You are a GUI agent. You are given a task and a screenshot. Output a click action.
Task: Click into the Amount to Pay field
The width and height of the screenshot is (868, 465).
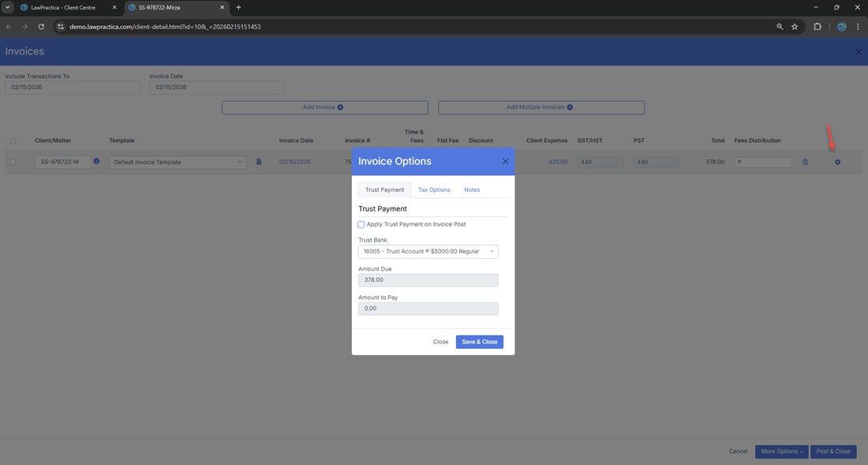click(x=428, y=309)
